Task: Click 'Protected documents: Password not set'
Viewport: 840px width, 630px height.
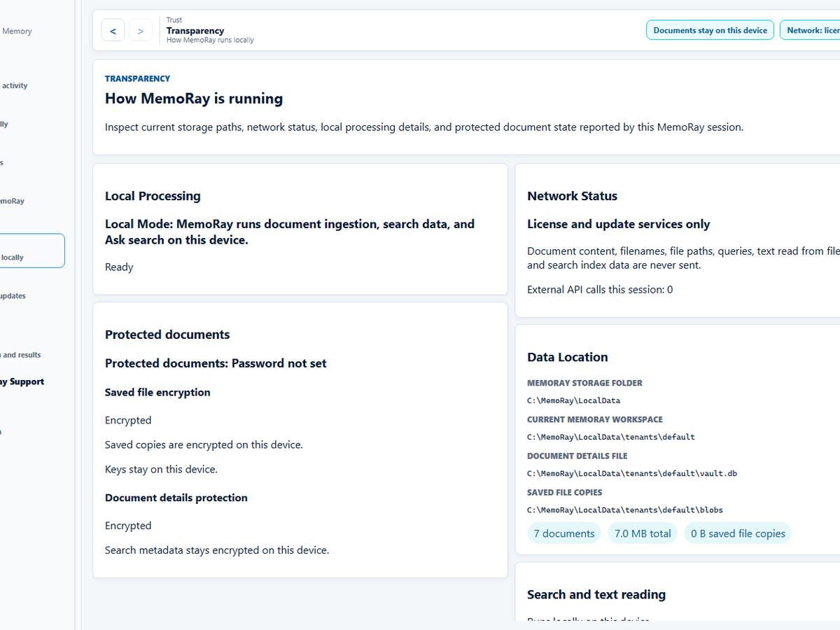Action: coord(216,363)
